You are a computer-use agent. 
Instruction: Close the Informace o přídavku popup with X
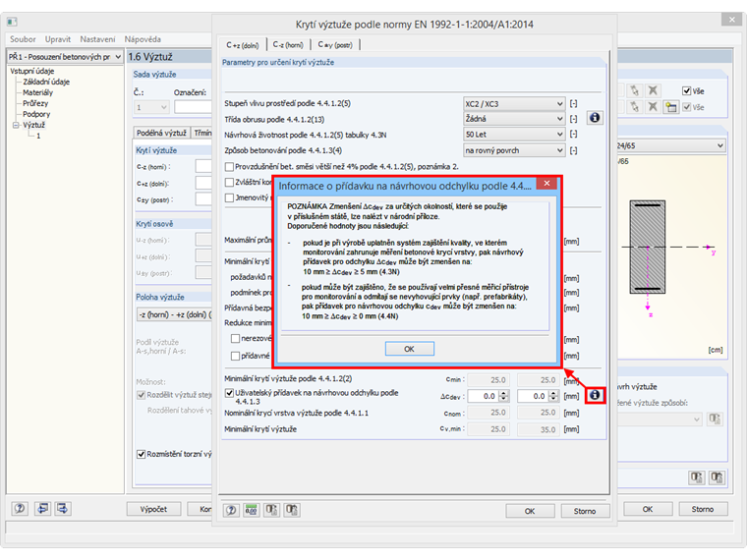tap(546, 184)
